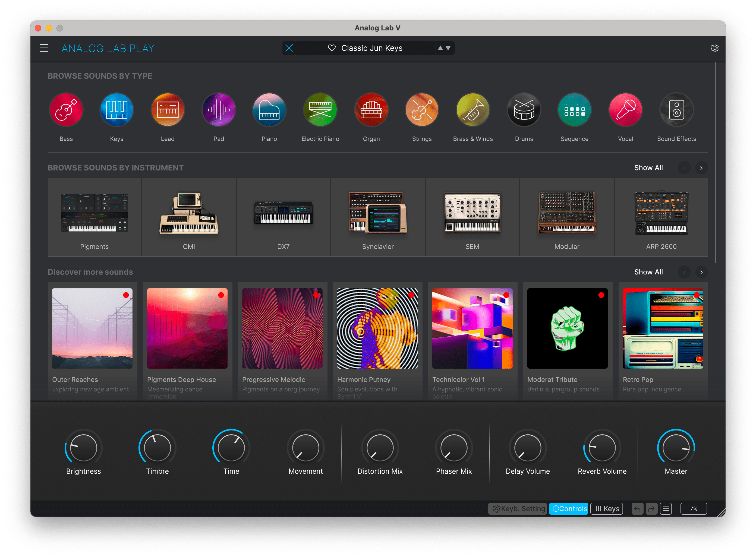Browse Sequence sound type
Screen dimensions: 756x557
575,110
